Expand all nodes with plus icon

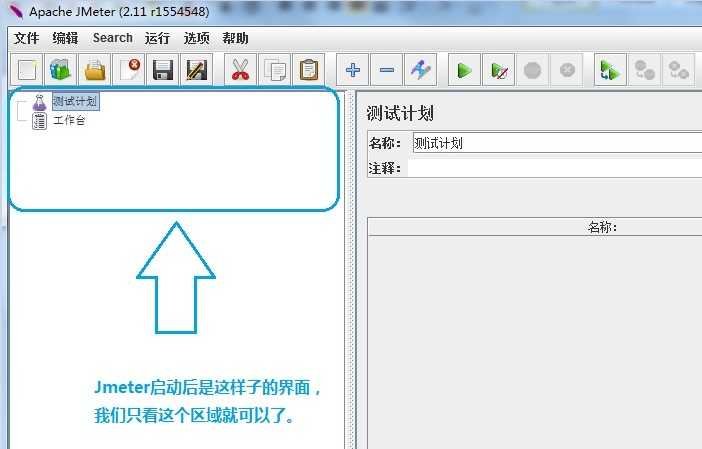pos(353,70)
